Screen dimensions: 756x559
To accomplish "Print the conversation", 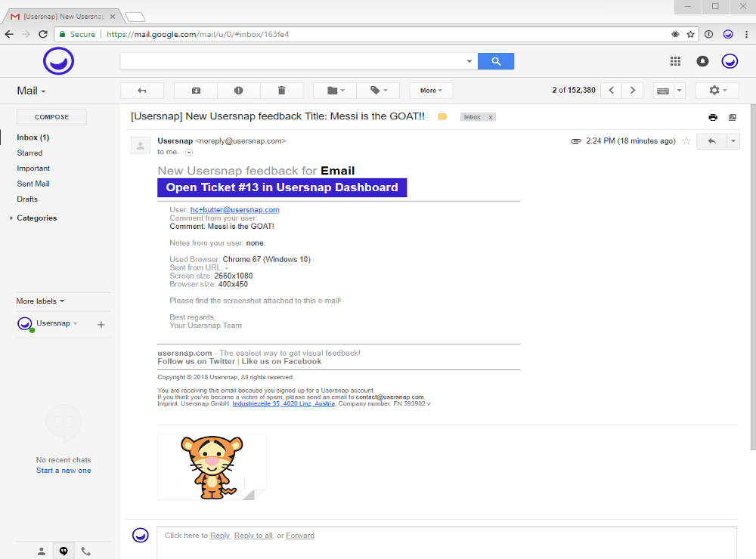I will coord(713,117).
